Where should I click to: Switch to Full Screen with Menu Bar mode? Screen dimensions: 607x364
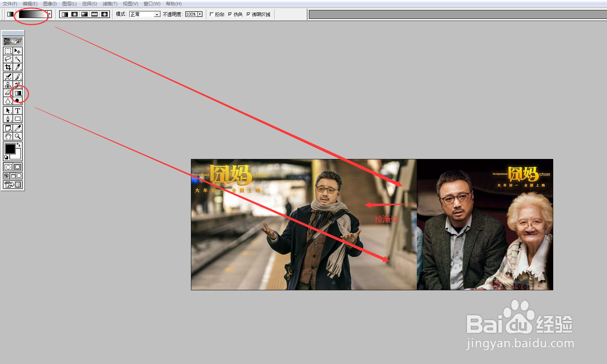coord(13,176)
